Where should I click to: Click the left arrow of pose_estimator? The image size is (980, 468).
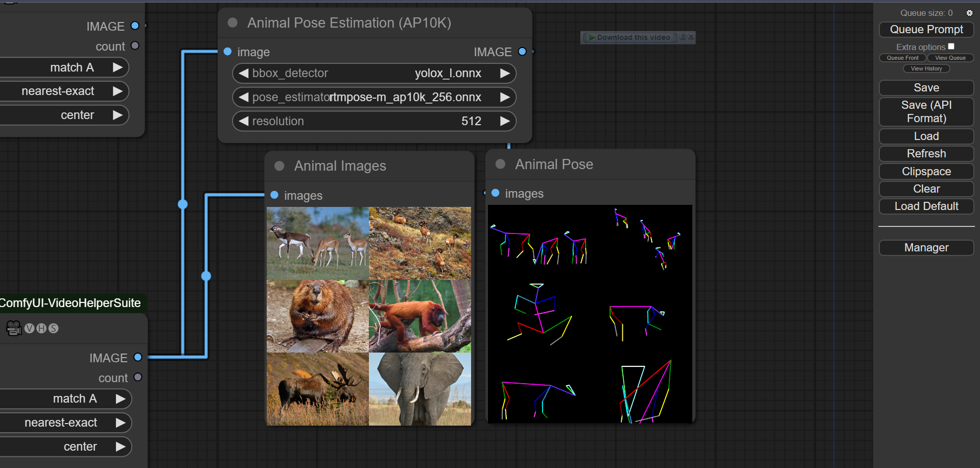pyautogui.click(x=244, y=97)
